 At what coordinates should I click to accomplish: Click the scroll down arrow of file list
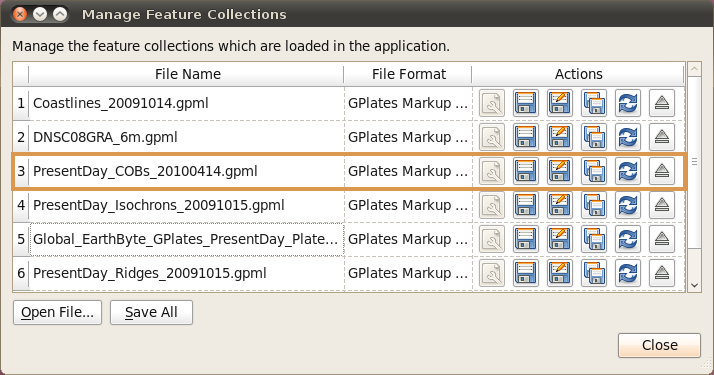pyautogui.click(x=694, y=285)
